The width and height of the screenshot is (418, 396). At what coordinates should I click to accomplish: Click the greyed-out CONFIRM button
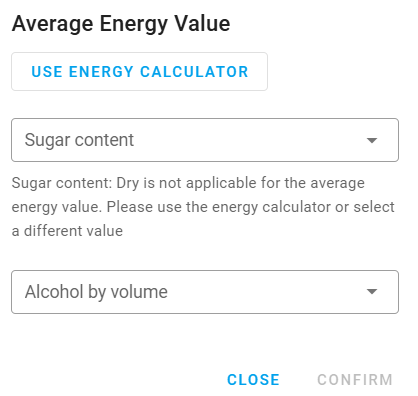pos(355,380)
